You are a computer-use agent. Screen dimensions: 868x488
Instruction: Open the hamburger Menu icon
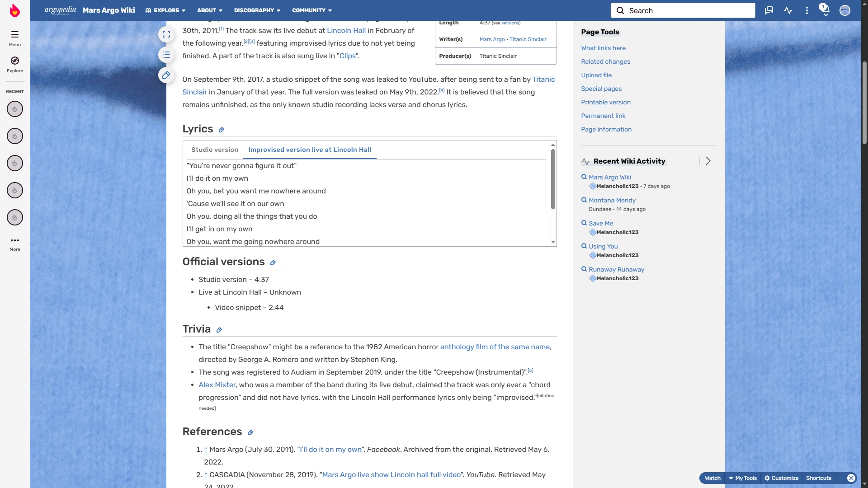click(15, 35)
